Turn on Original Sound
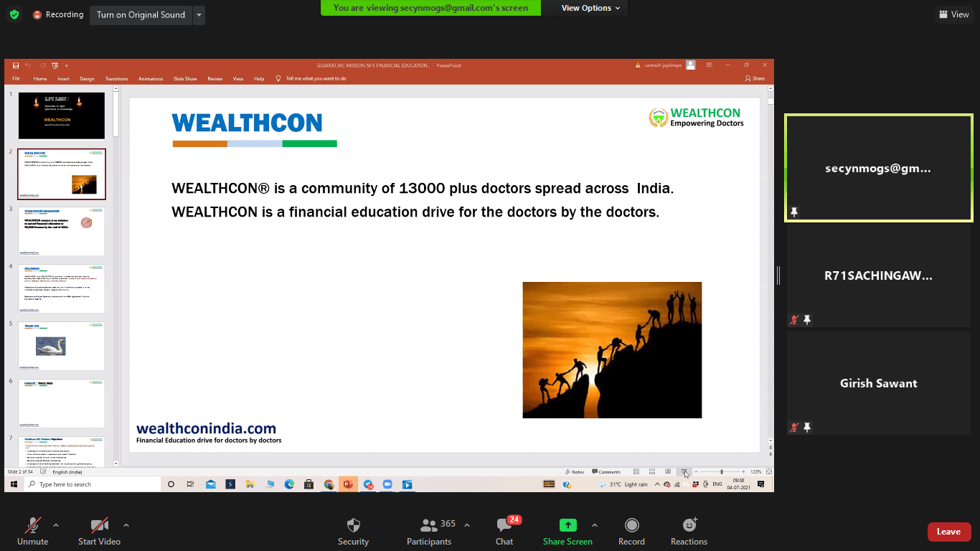The width and height of the screenshot is (980, 551). click(141, 14)
